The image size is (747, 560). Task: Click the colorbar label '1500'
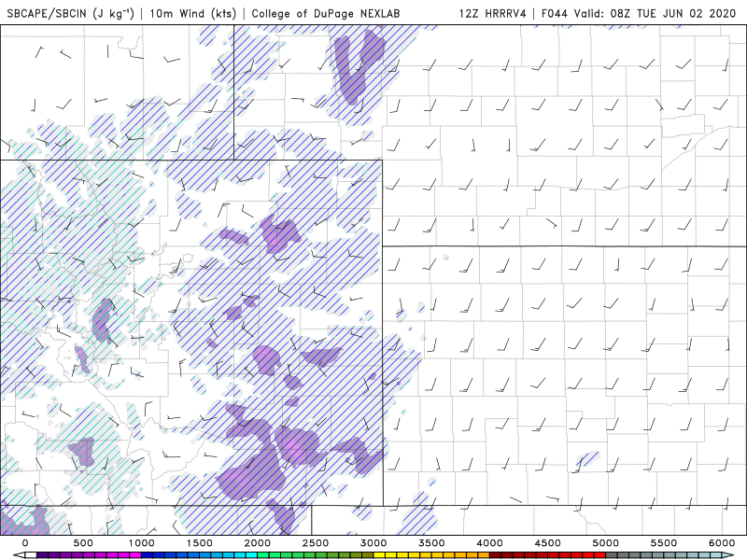(x=200, y=543)
